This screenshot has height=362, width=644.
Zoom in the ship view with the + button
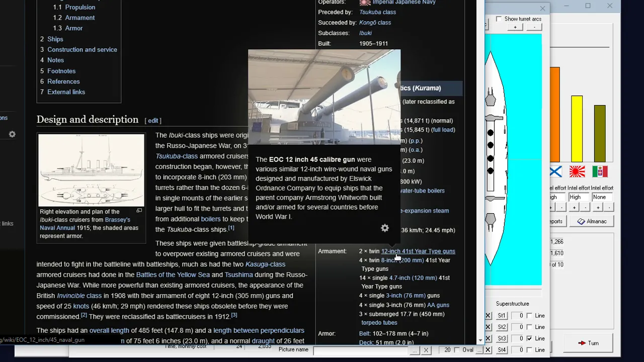[515, 27]
